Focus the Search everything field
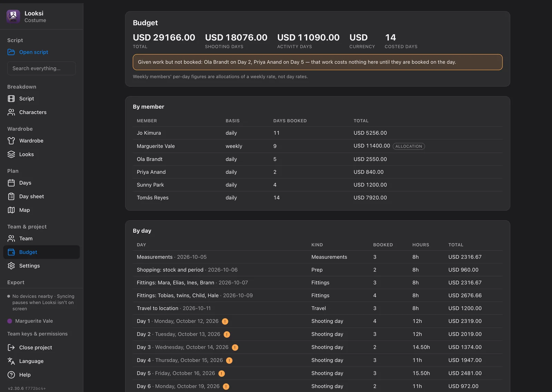Image resolution: width=552 pixels, height=392 pixels. pyautogui.click(x=41, y=68)
